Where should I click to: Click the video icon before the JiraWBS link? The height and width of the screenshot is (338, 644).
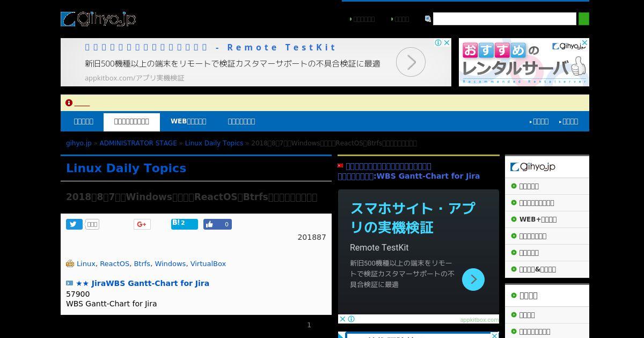(70, 283)
